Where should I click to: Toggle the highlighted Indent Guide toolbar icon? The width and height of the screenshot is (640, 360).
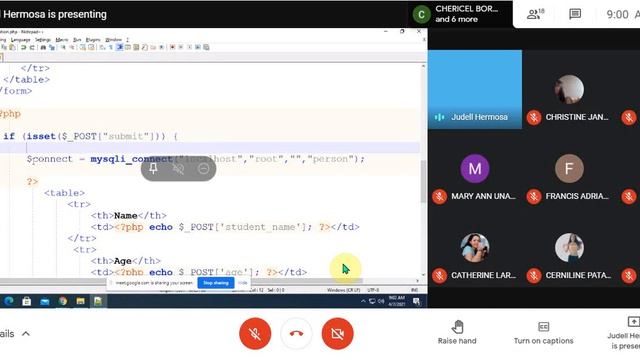[120, 47]
